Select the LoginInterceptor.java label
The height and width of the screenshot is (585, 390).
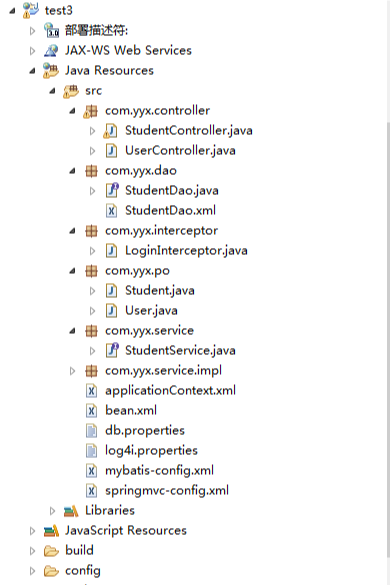[186, 250]
